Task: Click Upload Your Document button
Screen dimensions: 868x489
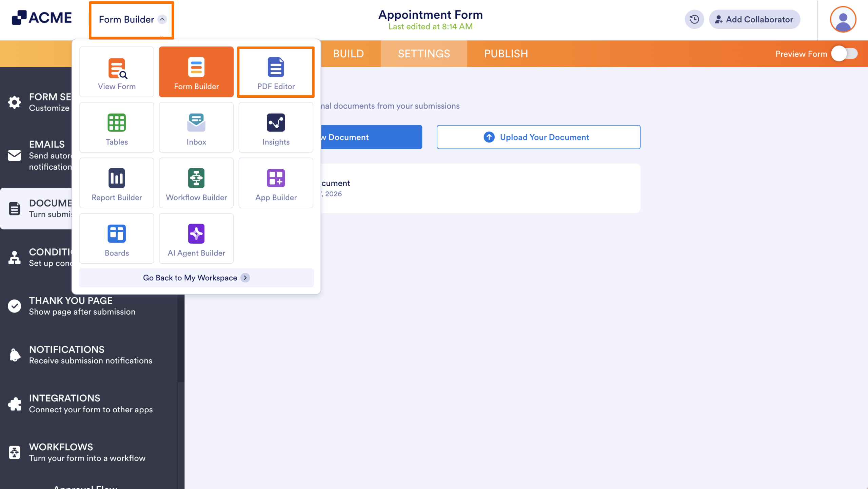Action: [x=538, y=137]
